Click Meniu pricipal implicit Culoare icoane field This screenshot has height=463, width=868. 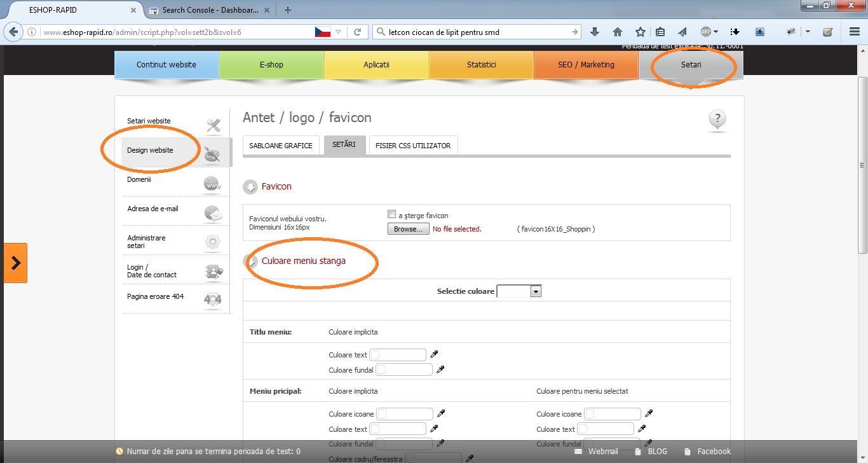click(405, 414)
